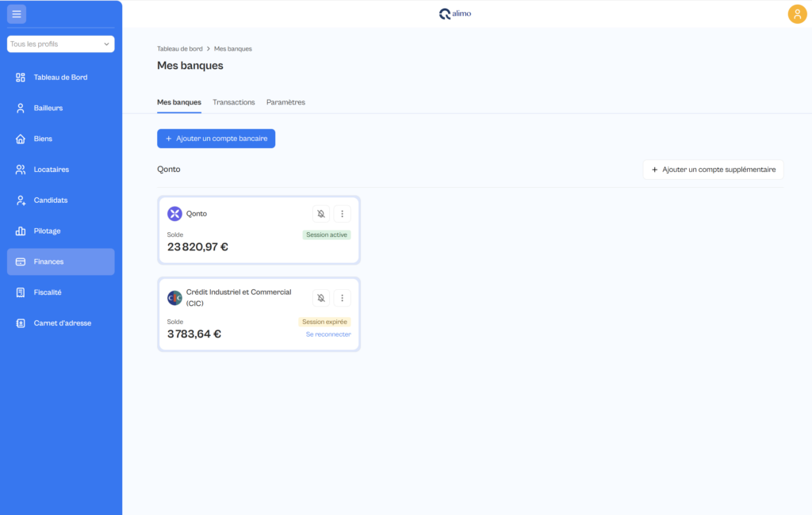Click the alimo logo in header
This screenshot has height=515, width=812.
coord(454,13)
